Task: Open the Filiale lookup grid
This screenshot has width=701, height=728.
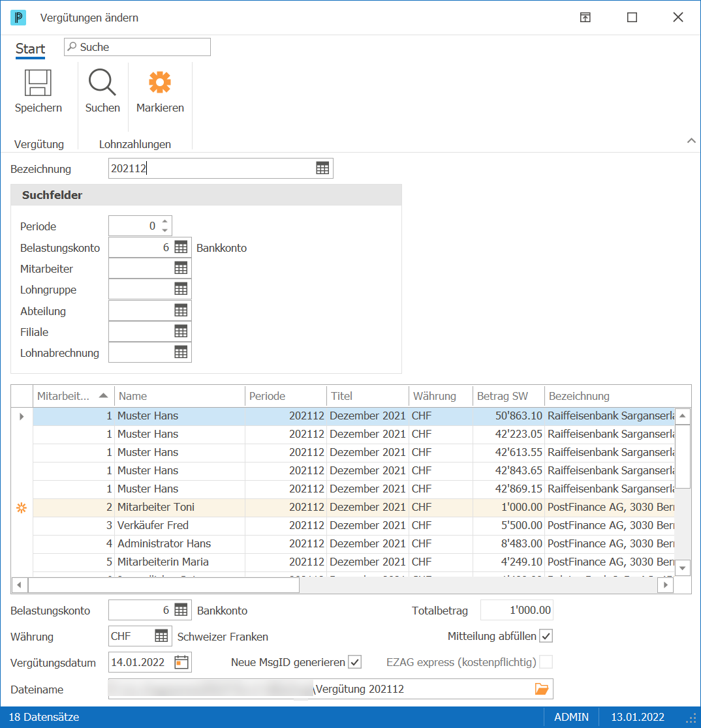Action: [181, 331]
